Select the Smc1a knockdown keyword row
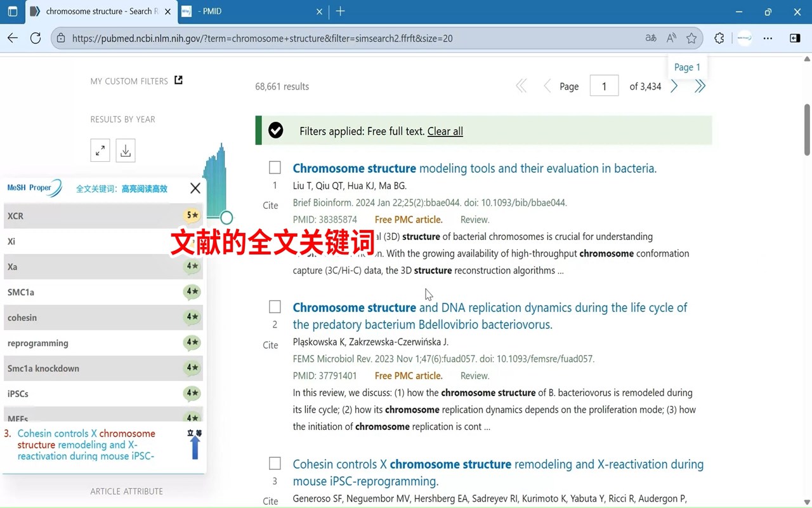The height and width of the screenshot is (508, 812). [103, 368]
